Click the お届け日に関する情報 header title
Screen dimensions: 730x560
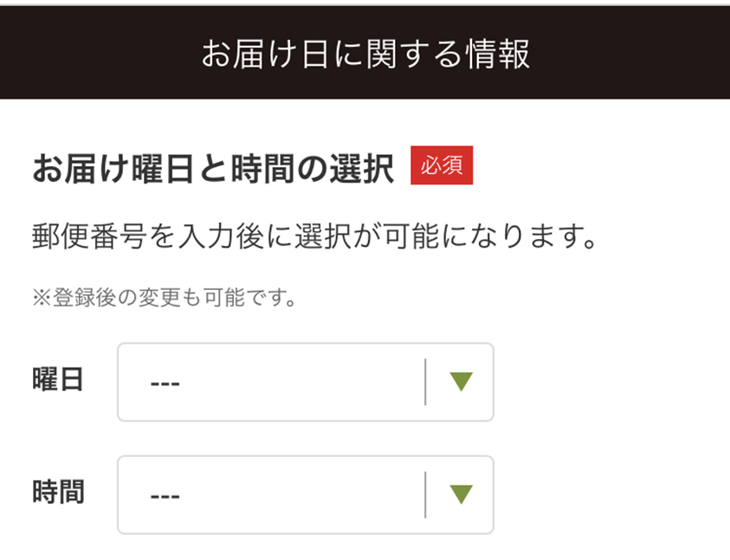coord(365,54)
